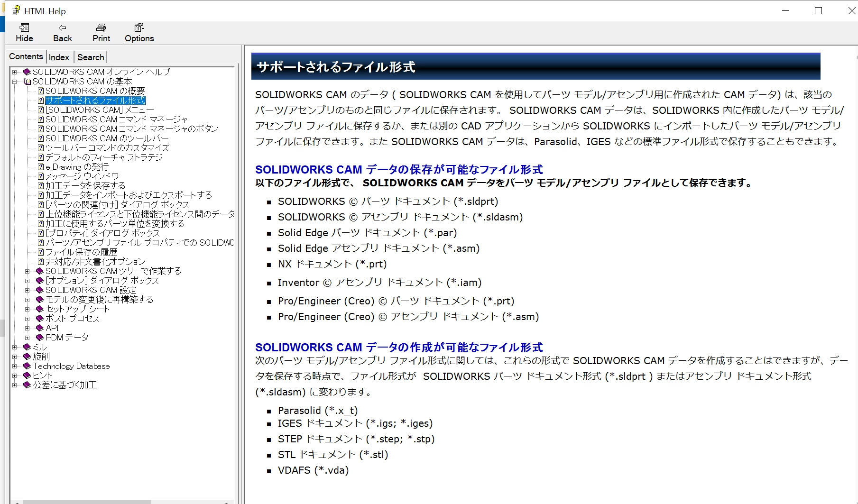Open SOLIDWORKS CAM の概要 topic
858x504 pixels.
[95, 91]
